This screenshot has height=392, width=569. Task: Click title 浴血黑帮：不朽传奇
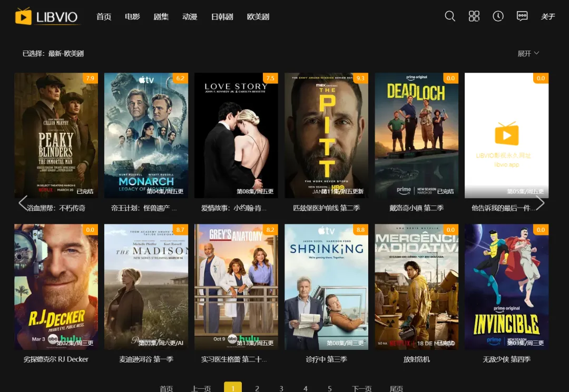click(x=56, y=208)
